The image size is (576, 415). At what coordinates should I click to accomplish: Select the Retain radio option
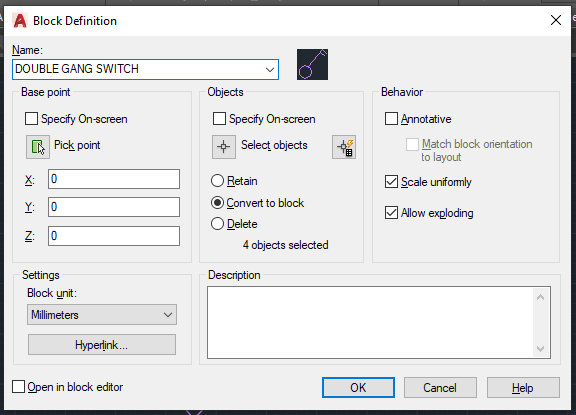217,181
